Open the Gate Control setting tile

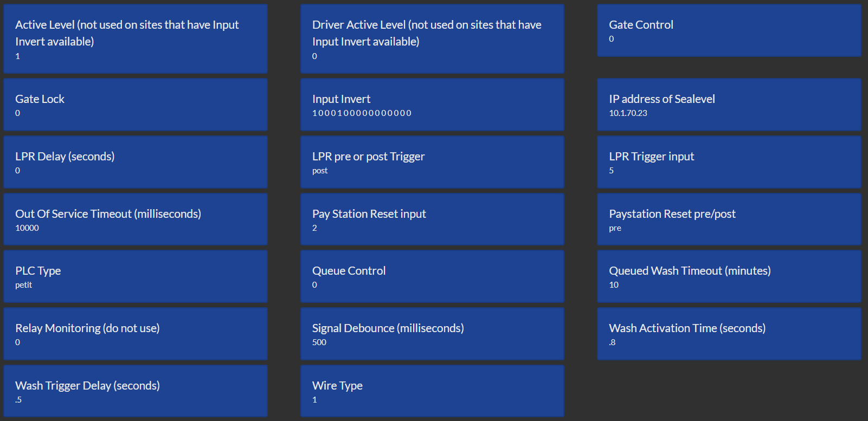click(x=729, y=30)
